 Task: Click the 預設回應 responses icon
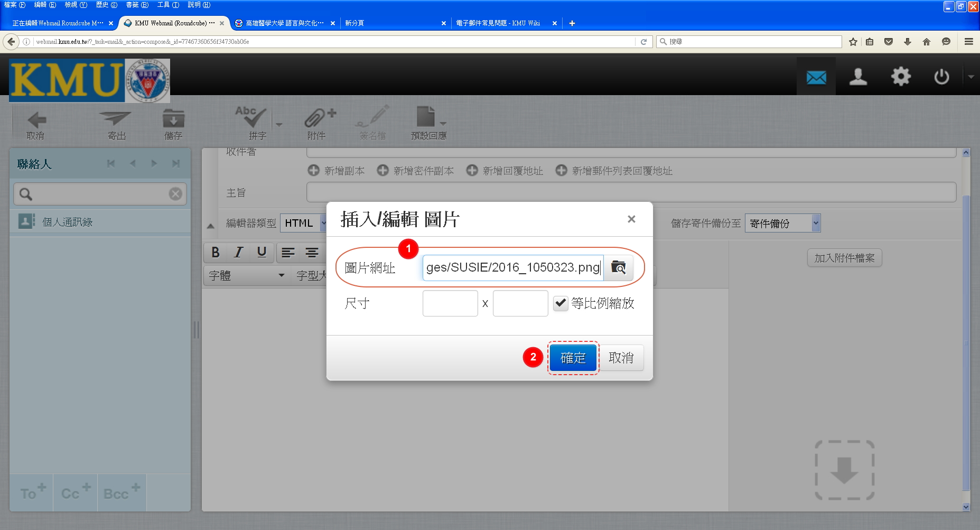[428, 125]
